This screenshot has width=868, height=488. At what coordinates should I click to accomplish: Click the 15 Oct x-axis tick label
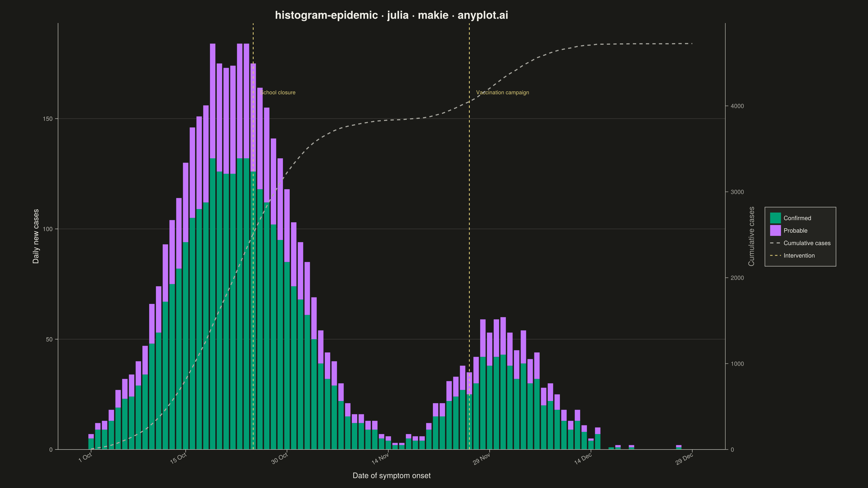pos(178,458)
